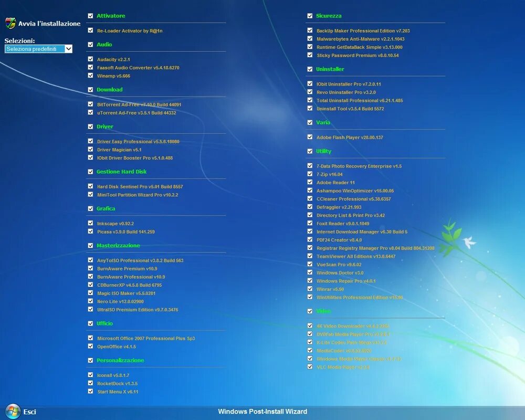Uncheck Adobe Flash Player v28.00.137
This screenshot has height=420, width=525.
click(310, 137)
